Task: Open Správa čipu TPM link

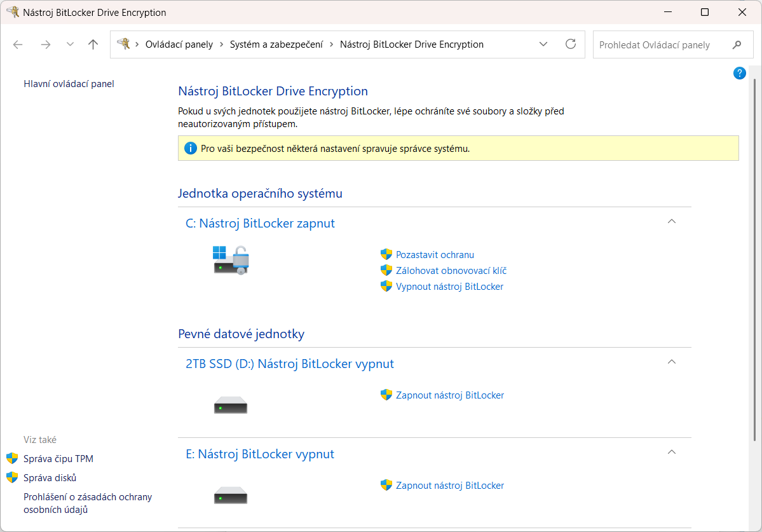Action: tap(58, 459)
